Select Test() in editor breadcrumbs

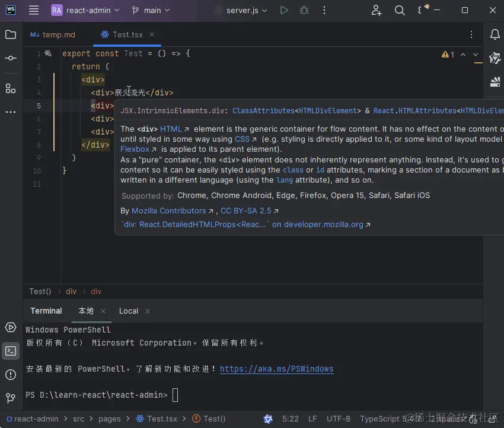click(x=40, y=292)
